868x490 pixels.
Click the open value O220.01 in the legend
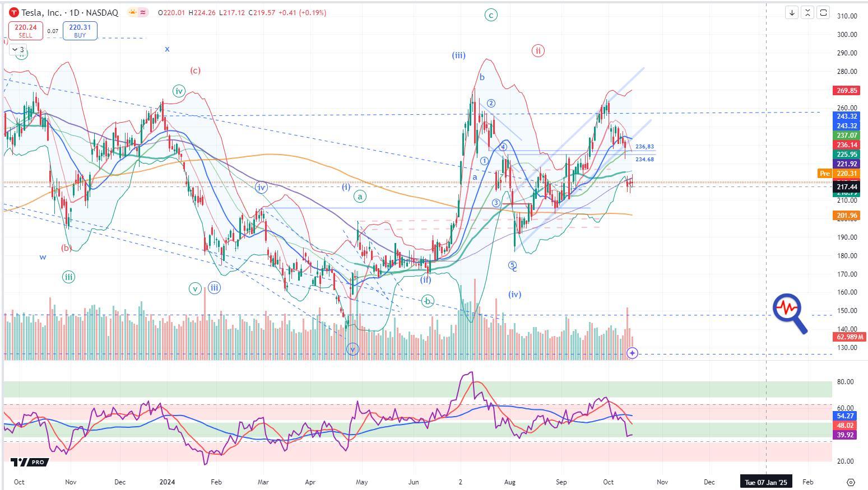coord(172,12)
